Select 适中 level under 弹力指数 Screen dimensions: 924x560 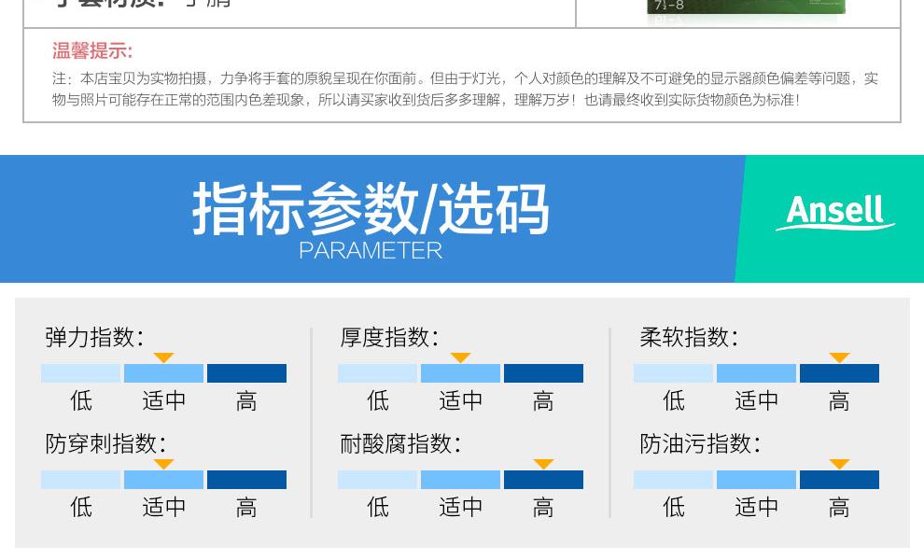pos(163,400)
